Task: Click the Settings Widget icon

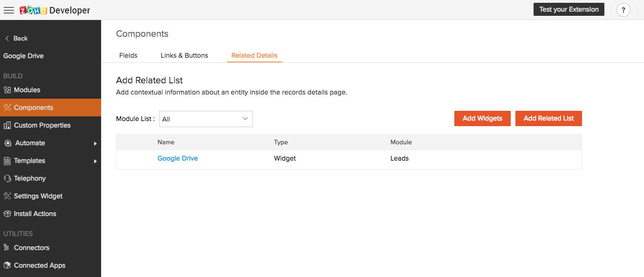Action: tap(7, 196)
